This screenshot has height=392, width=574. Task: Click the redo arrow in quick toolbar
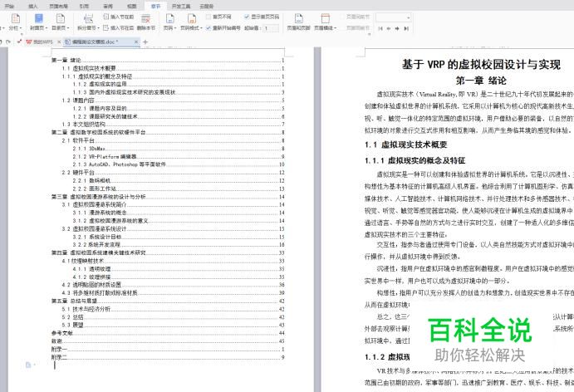coord(8,42)
